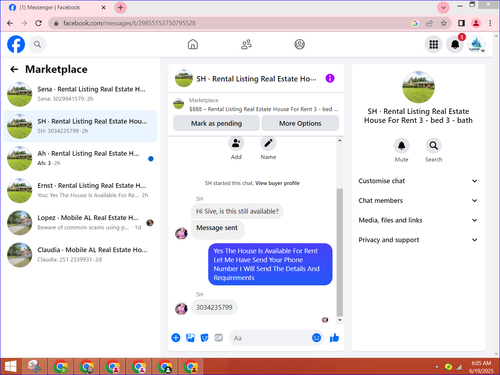This screenshot has width=500, height=375.
Task: Click the 'Message sent' bubble
Action: (217, 229)
